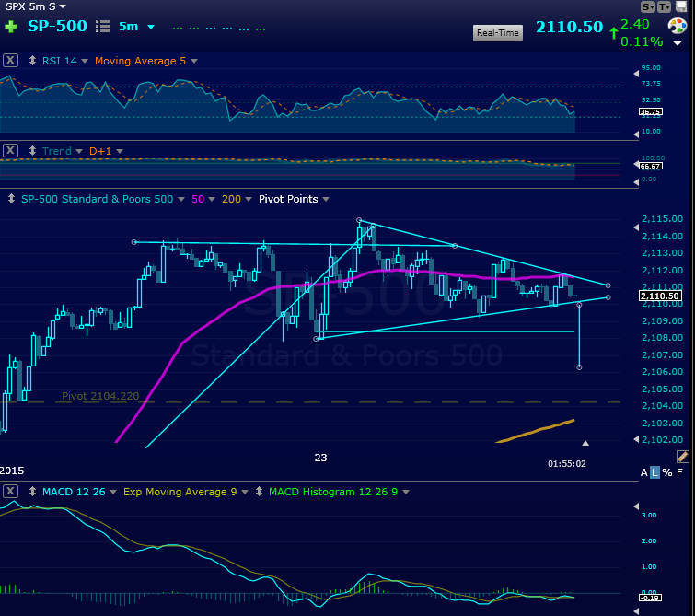Click the MACD Histogram 12 26 9 label
The width and height of the screenshot is (695, 616).
333,492
